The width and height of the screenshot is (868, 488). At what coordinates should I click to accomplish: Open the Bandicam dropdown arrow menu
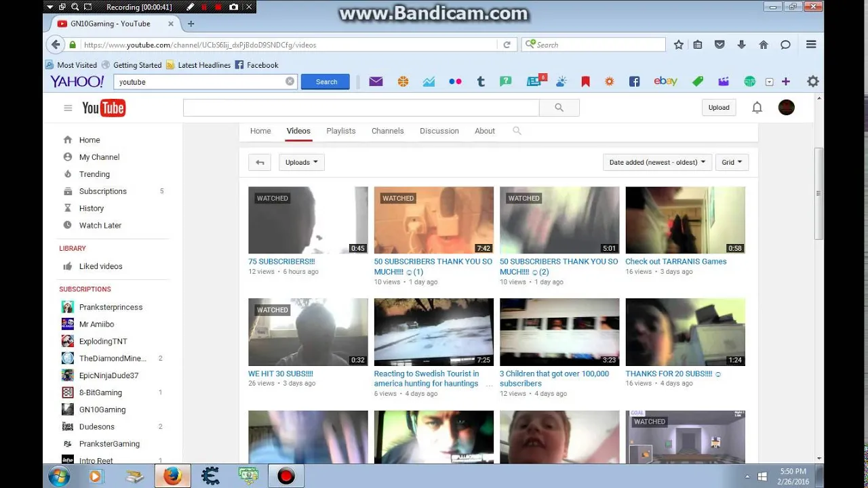(x=50, y=7)
